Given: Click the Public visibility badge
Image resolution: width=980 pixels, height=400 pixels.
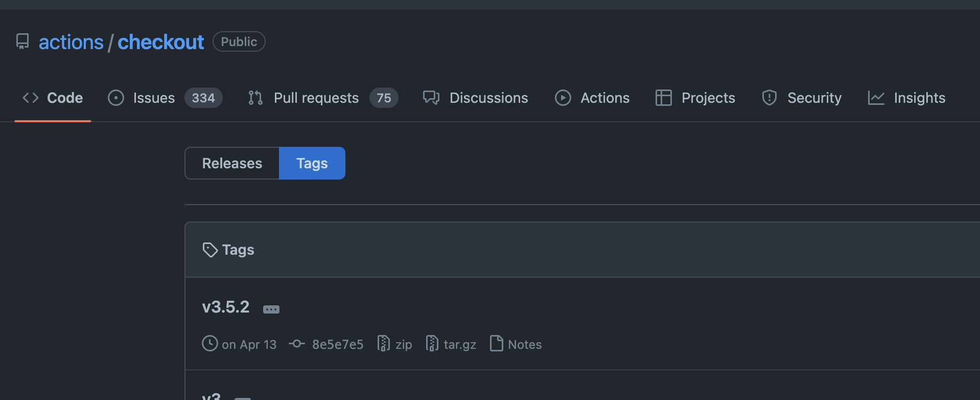Looking at the screenshot, I should 239,41.
